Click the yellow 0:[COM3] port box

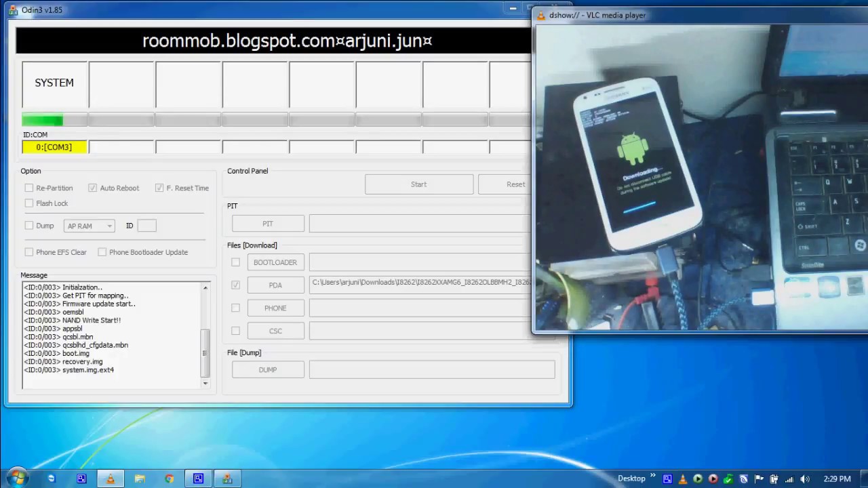[x=54, y=147]
